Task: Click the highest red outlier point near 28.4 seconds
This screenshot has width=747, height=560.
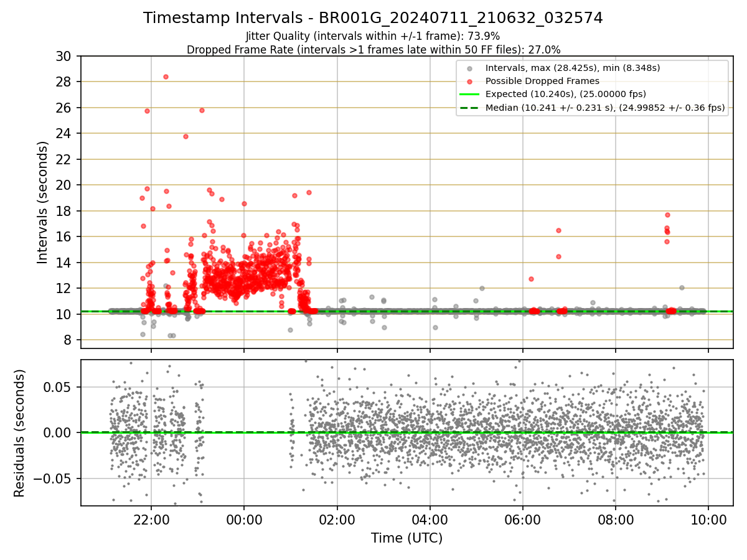Action: pos(166,77)
